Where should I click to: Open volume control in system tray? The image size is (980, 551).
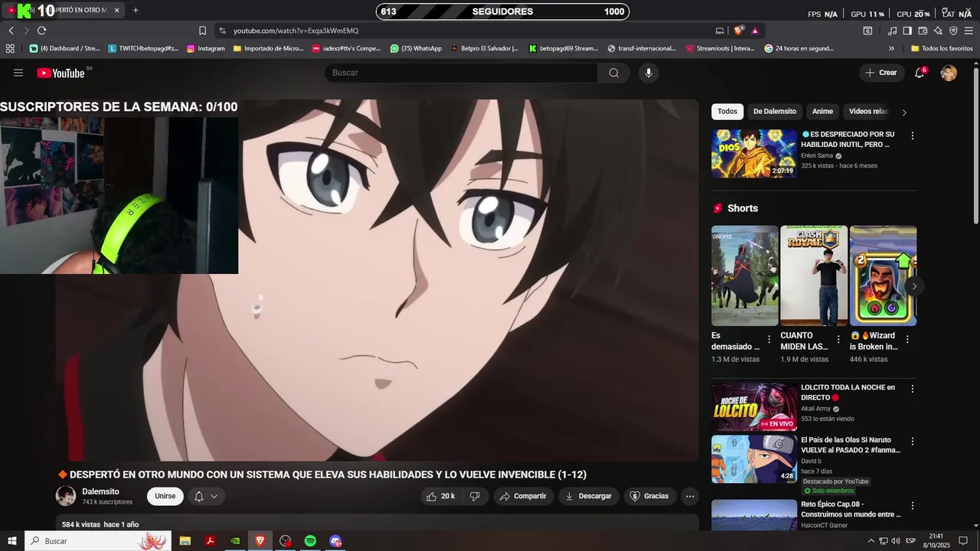(896, 541)
